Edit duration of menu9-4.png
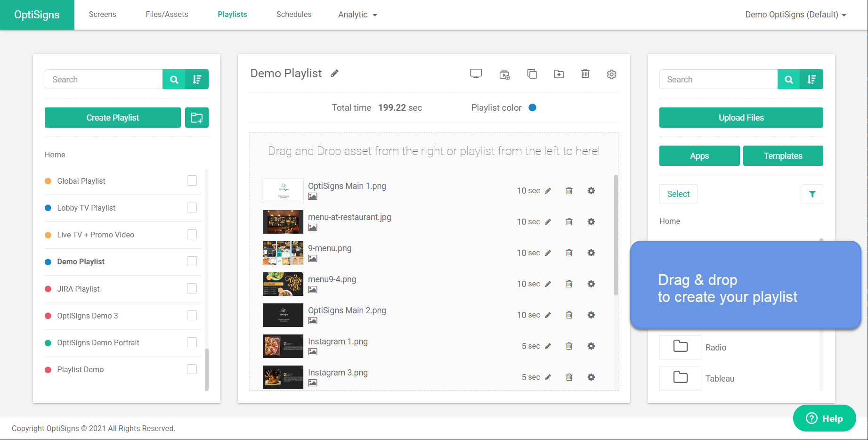Screen dimensions: 868x440 coord(548,284)
